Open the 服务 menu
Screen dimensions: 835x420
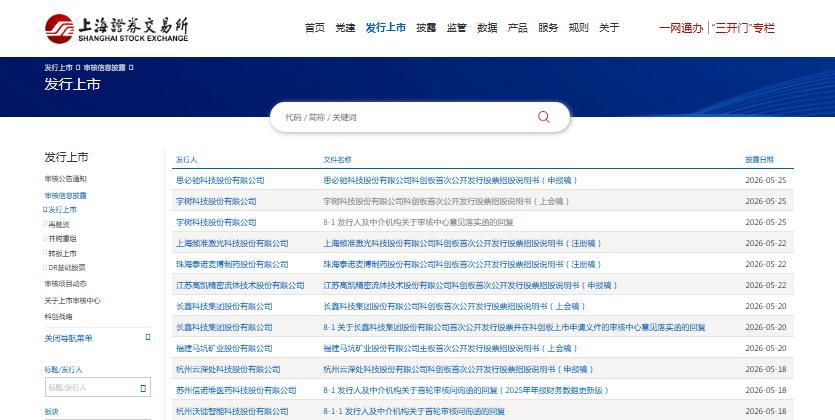(548, 28)
